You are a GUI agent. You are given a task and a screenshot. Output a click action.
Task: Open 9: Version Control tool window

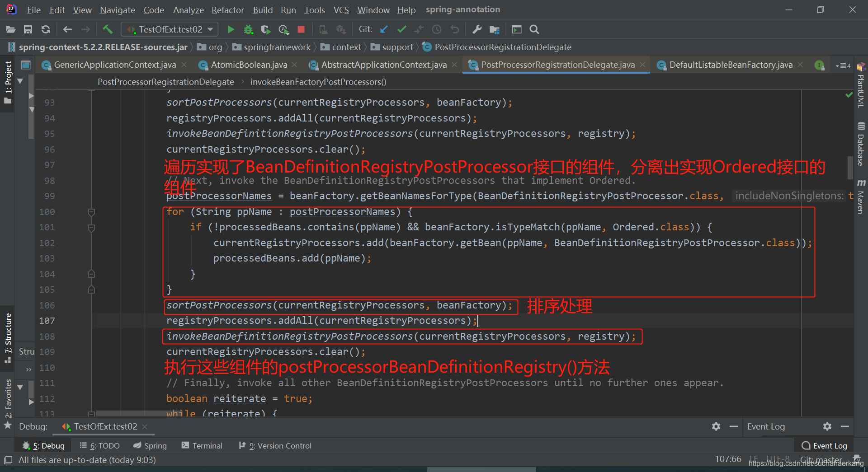pos(275,446)
